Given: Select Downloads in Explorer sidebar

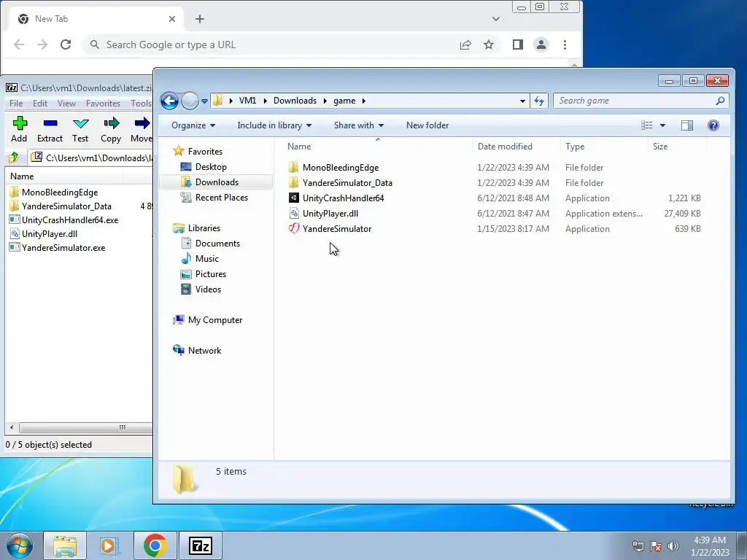Looking at the screenshot, I should click(217, 182).
